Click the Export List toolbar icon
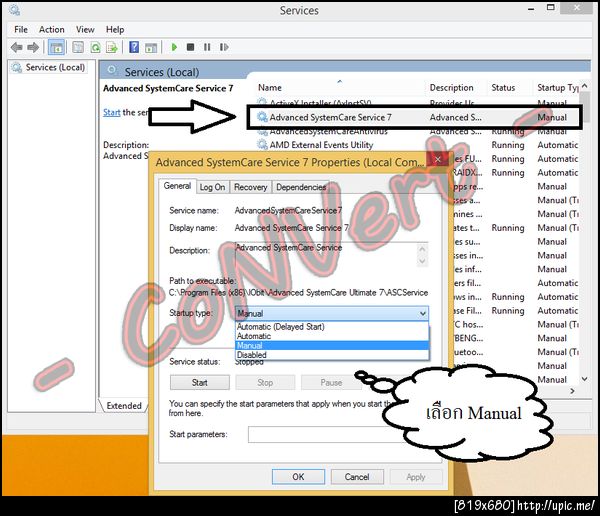 (x=112, y=47)
